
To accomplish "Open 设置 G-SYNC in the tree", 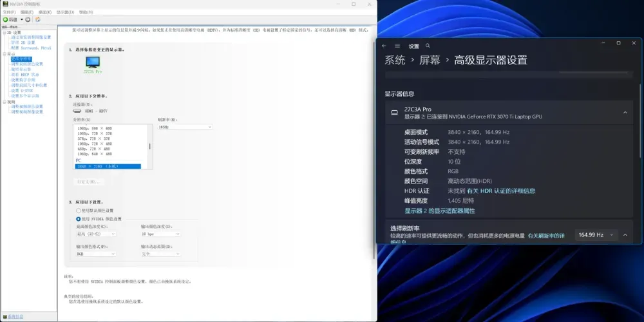I will 22,90.
